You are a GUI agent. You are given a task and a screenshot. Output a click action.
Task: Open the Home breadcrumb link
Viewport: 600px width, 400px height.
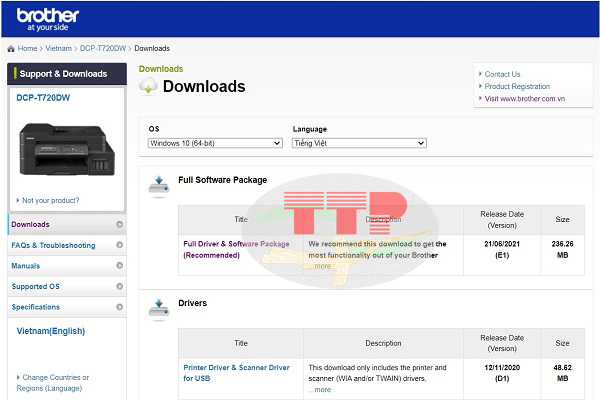tap(27, 48)
